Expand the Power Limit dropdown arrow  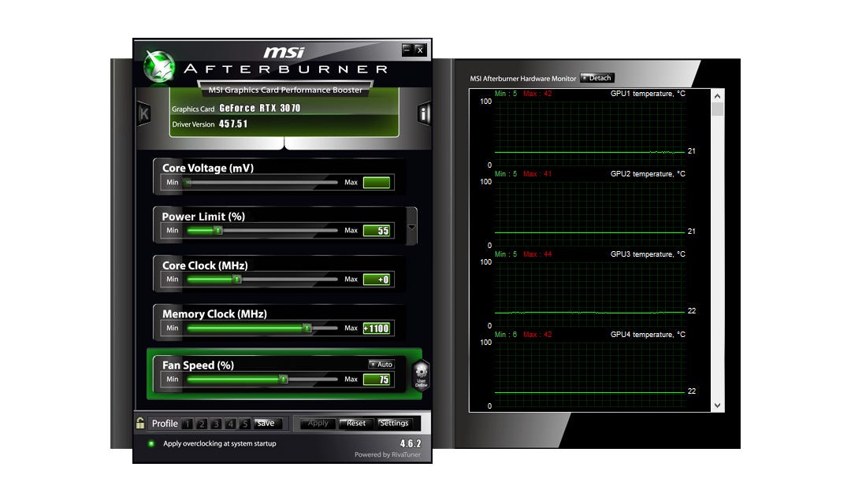point(411,228)
